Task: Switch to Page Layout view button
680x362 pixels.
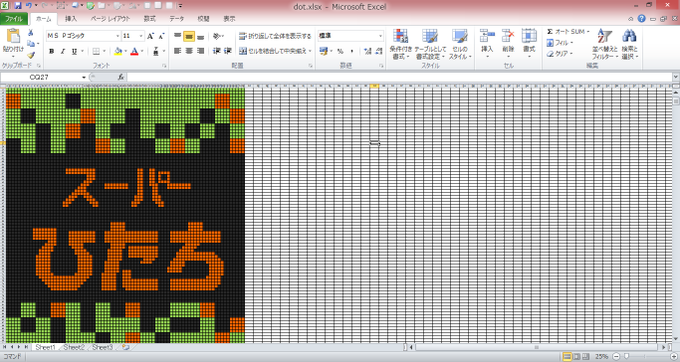Action: click(576, 356)
